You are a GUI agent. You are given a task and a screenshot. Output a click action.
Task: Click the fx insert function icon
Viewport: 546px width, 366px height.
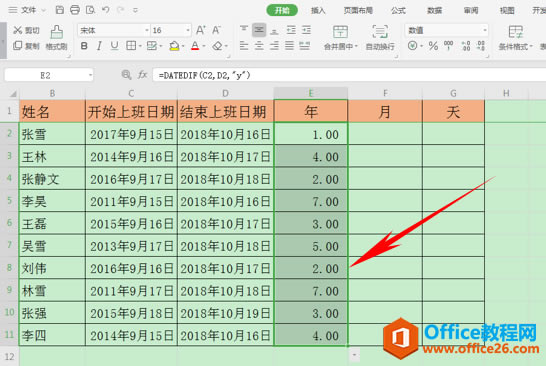[x=142, y=75]
